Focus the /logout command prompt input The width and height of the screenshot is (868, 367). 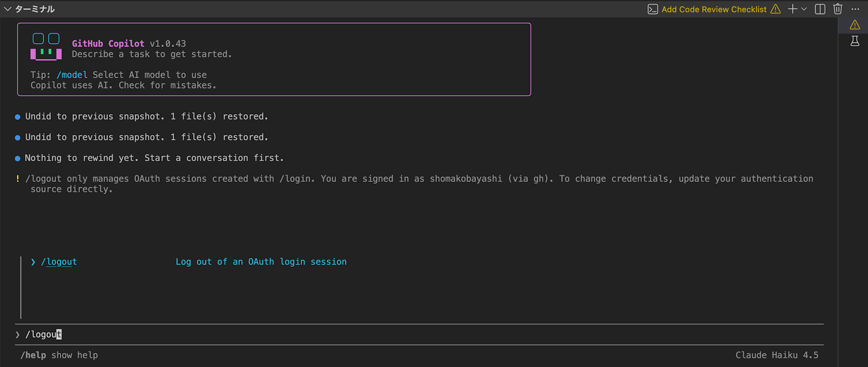point(419,334)
